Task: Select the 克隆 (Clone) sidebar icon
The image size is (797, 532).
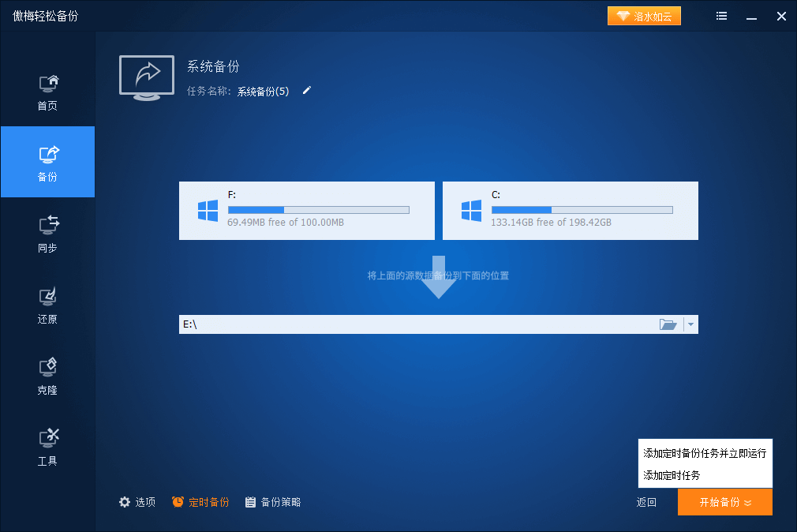Action: click(47, 375)
